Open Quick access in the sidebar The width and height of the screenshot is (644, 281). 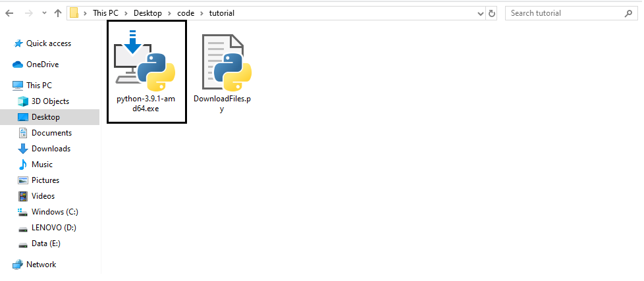point(48,43)
